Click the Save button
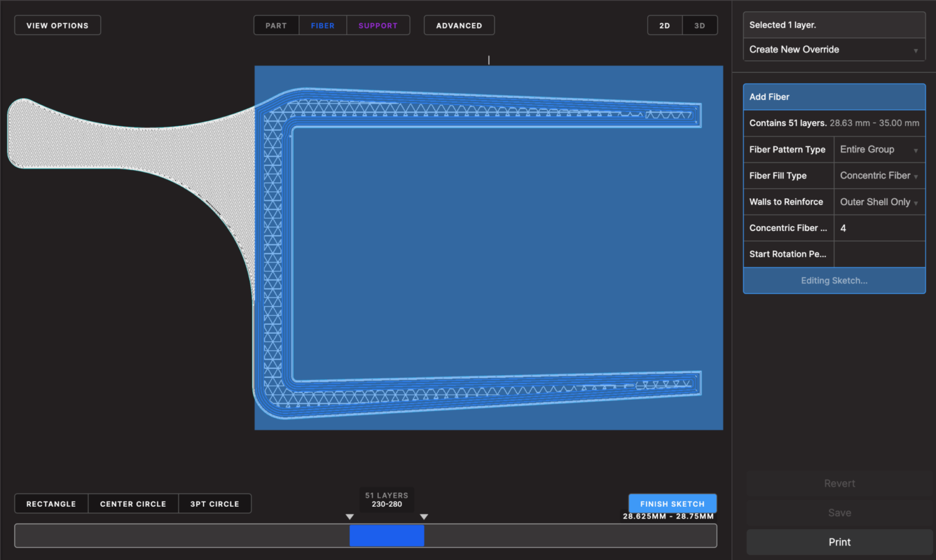This screenshot has height=560, width=936. 839,513
